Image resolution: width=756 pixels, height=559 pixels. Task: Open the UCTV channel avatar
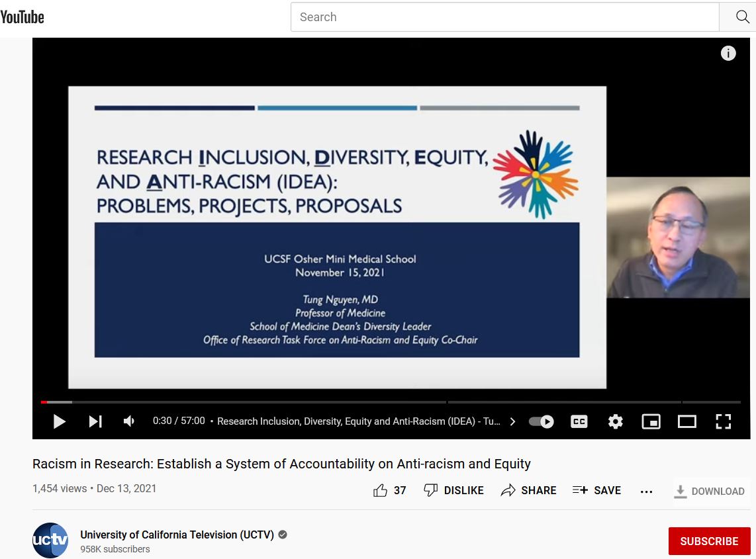tap(50, 540)
